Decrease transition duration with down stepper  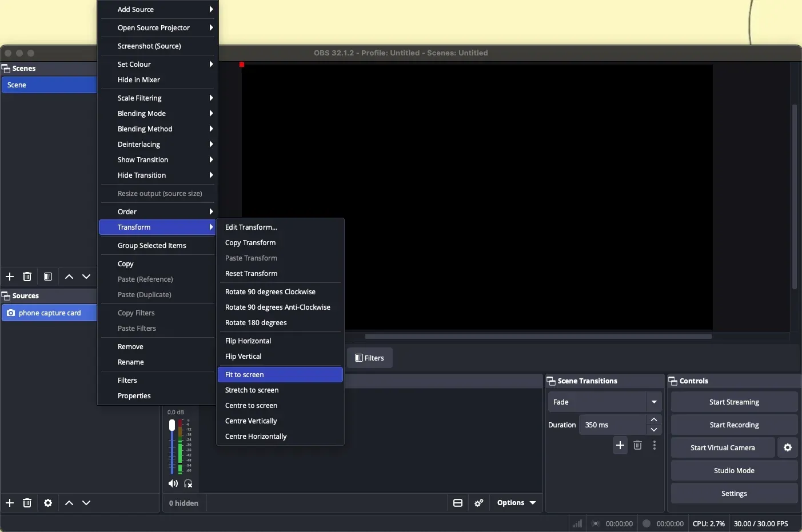pos(655,430)
